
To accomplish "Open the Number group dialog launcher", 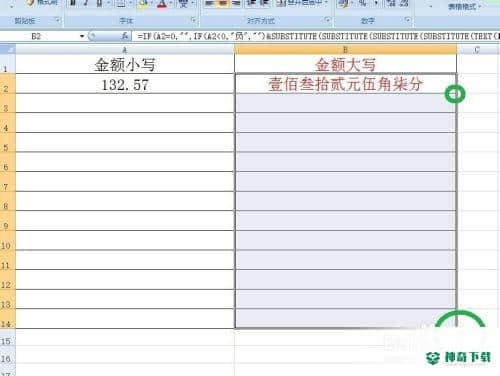I will coord(408,20).
